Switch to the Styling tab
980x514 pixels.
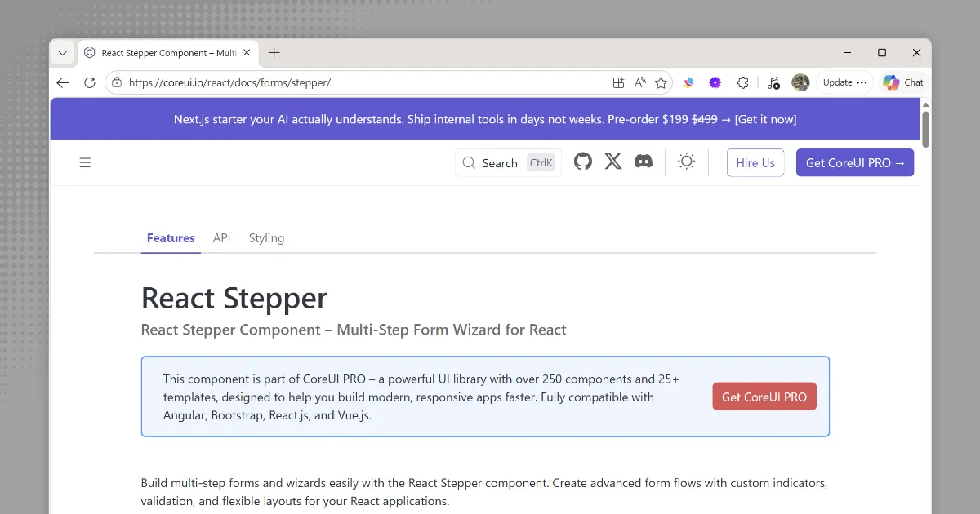[x=266, y=237]
